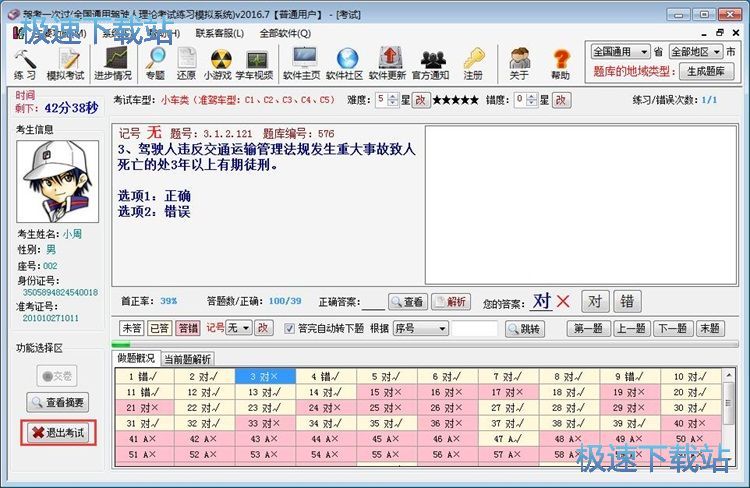Go to 第一题 first question
Screen dimensions: 750x488
point(588,328)
